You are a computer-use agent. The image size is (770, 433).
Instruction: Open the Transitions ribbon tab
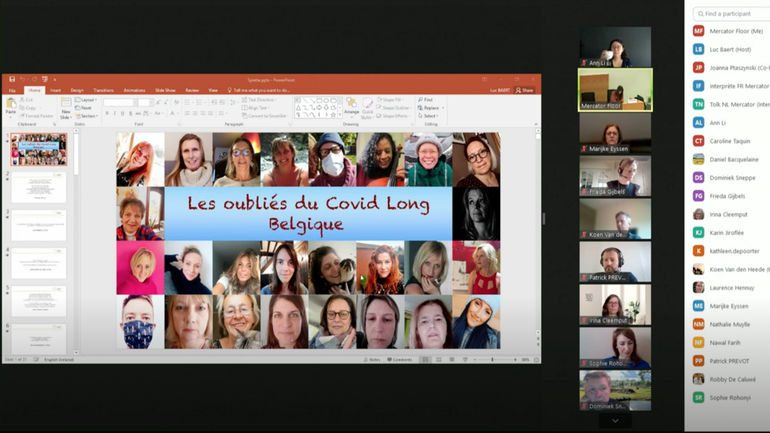click(x=103, y=90)
